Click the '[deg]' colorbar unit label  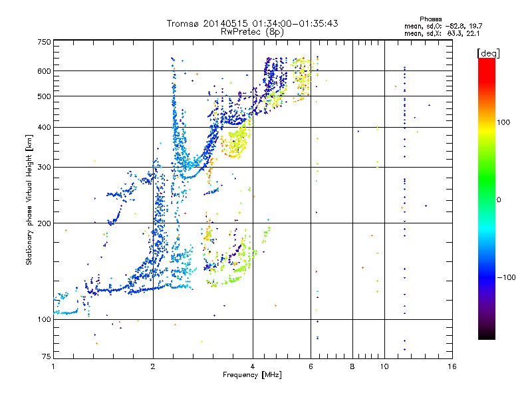pos(488,53)
